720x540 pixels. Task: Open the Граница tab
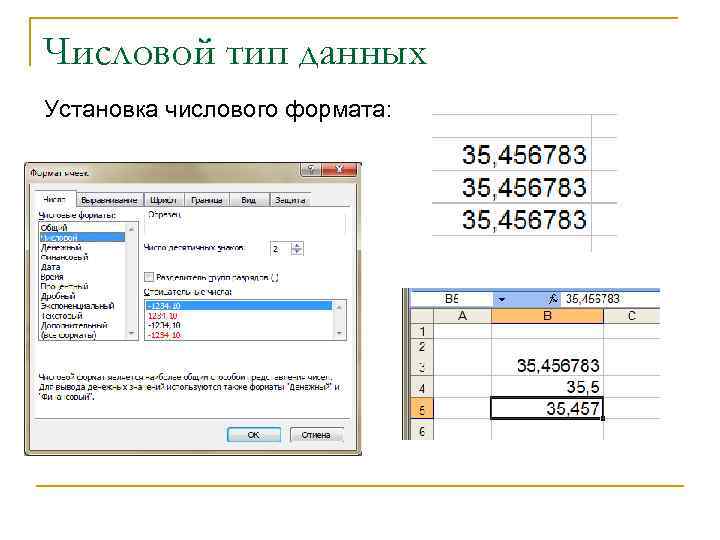[x=207, y=200]
